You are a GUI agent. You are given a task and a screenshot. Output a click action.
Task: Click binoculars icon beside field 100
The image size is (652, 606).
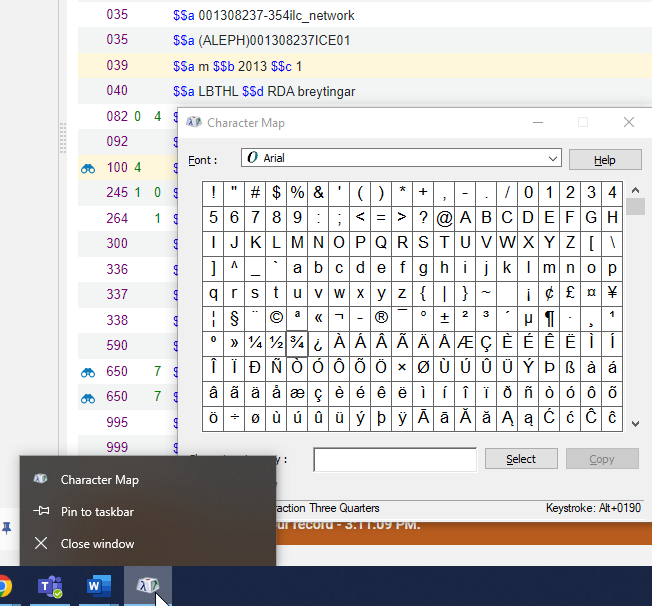pos(88,168)
